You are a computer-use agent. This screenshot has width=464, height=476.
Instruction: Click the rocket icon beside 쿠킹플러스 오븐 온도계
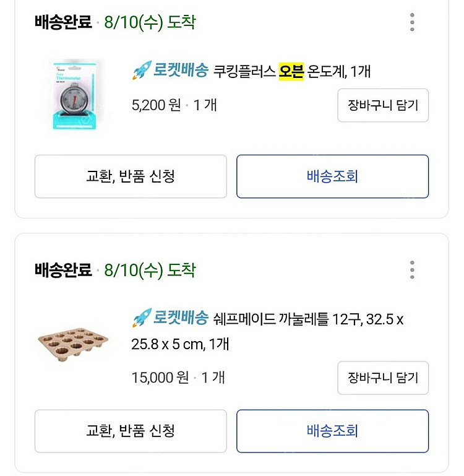coord(142,71)
